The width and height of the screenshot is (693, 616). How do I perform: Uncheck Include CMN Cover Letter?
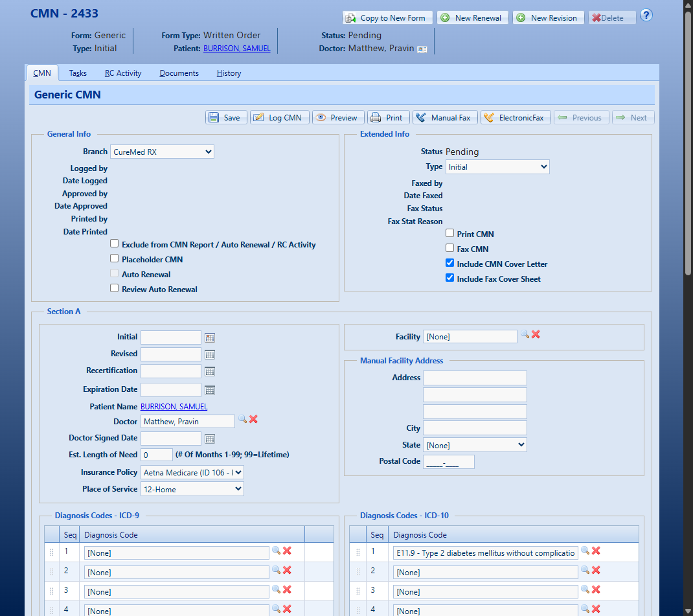tap(450, 264)
